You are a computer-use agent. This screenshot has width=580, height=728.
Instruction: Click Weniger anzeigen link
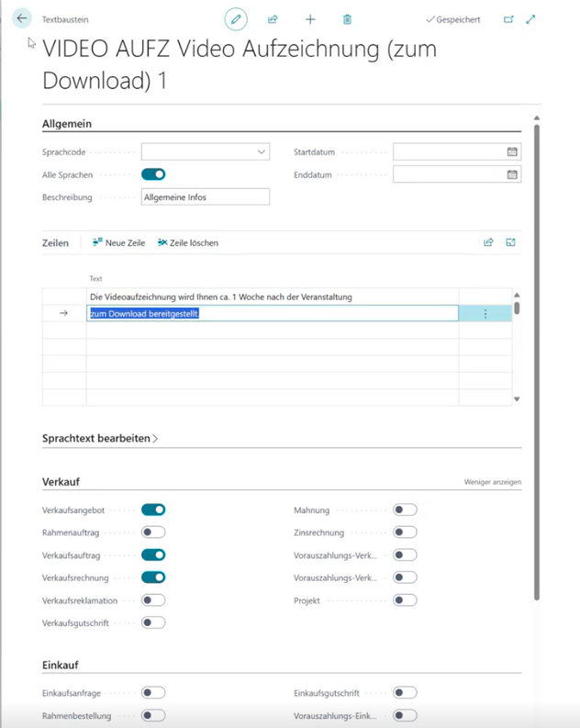[x=493, y=482]
